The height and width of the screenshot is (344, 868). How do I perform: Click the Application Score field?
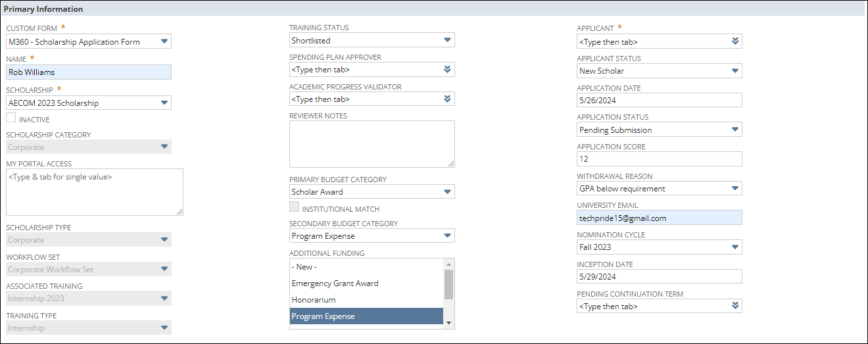click(659, 159)
